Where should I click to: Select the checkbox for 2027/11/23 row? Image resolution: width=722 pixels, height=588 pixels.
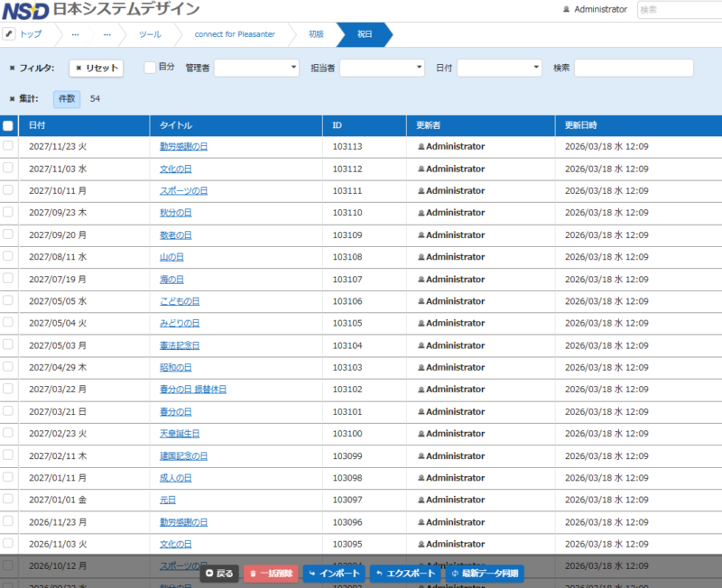8,146
